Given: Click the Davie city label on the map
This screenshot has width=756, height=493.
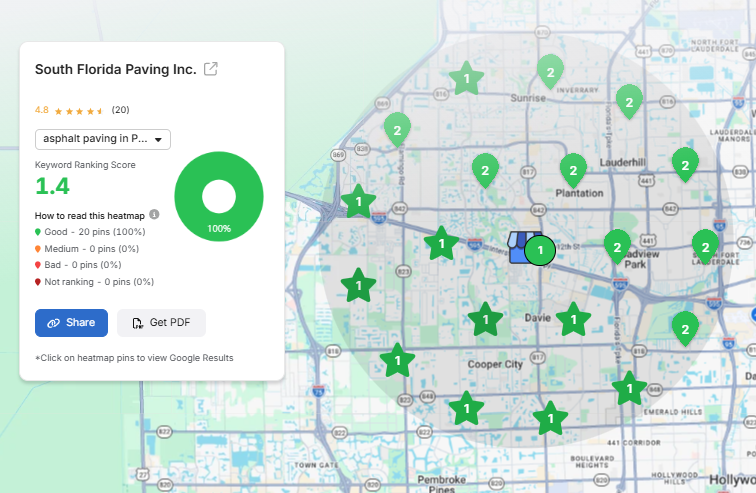Looking at the screenshot, I should click(x=538, y=318).
